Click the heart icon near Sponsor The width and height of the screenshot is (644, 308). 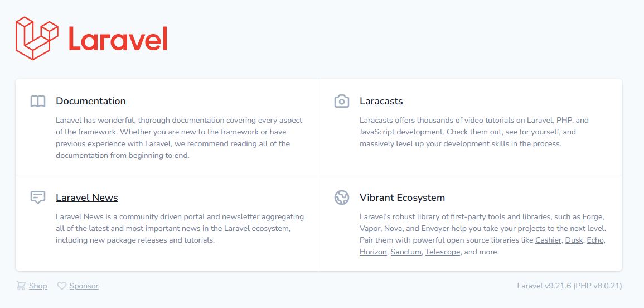(x=62, y=286)
